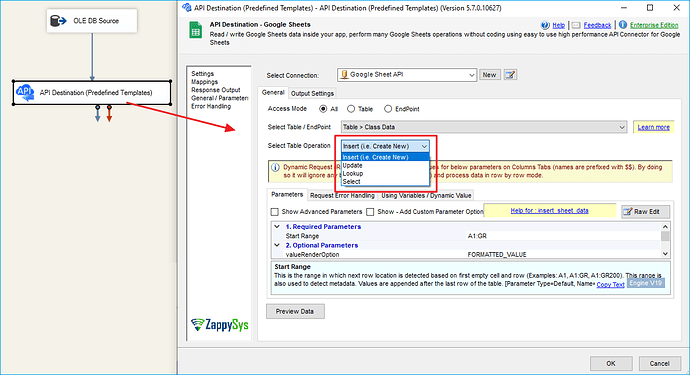Click the Google Sheets logo icon

195,30
